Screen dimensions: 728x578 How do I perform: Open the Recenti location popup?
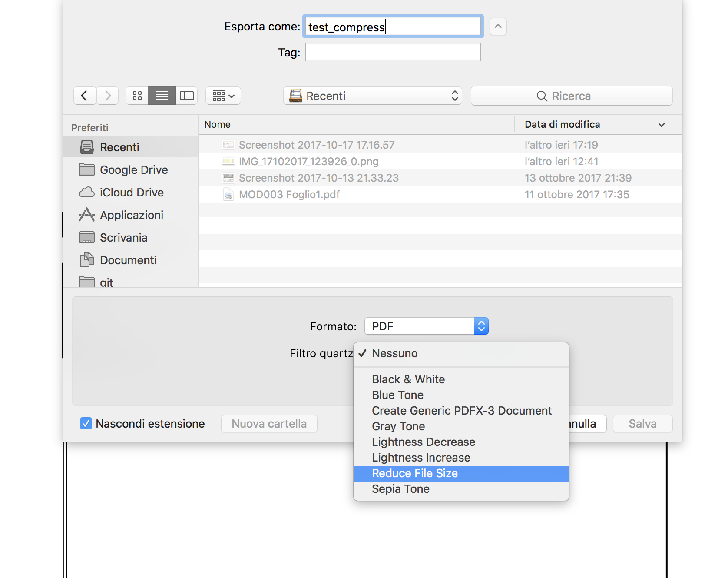(x=372, y=96)
